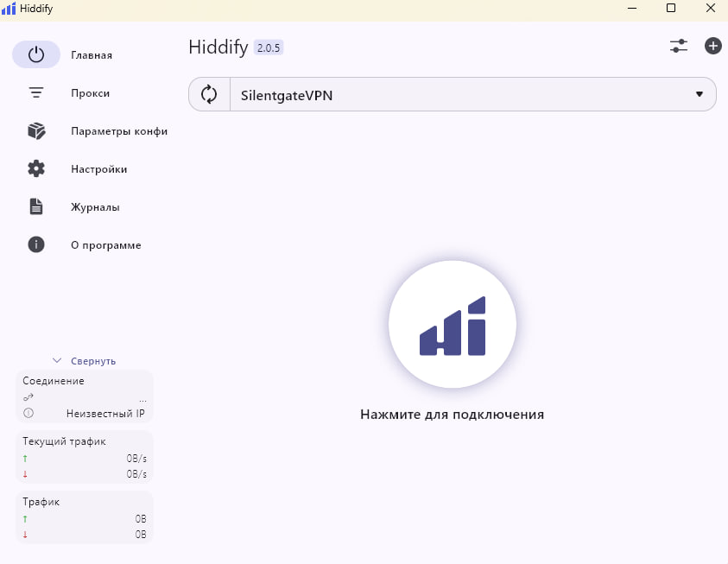The image size is (728, 564).
Task: Click the green upload arrow under Текущий трафик
Action: (x=25, y=458)
